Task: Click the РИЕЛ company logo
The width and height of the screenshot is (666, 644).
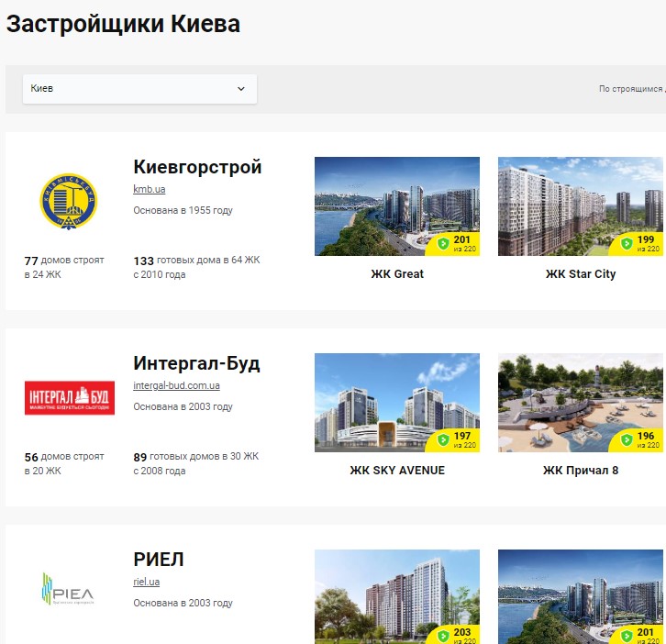Action: (69, 590)
